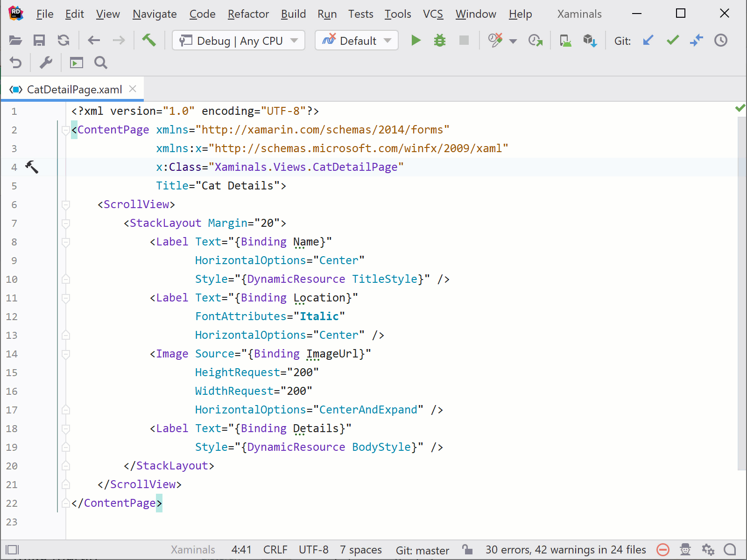Open Default run configuration dropdown

357,41
